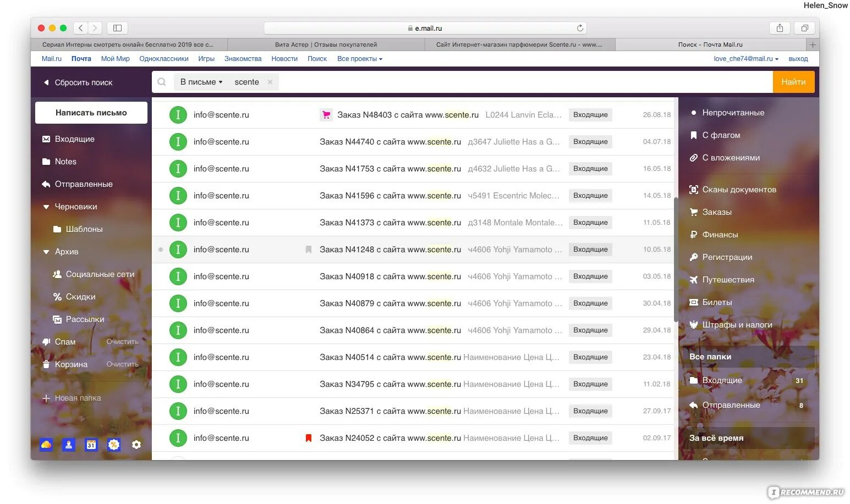Click the выход logout link
Screen dimensions: 850x504
pos(798,59)
